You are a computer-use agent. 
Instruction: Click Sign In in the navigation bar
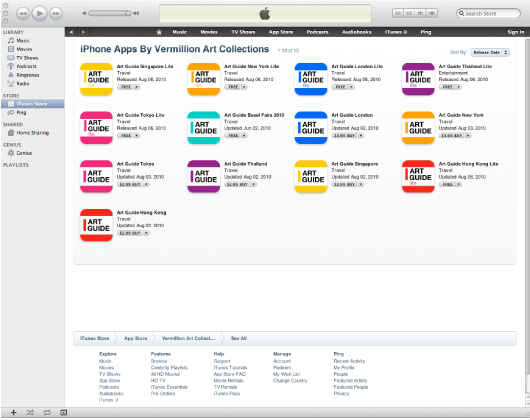(515, 32)
